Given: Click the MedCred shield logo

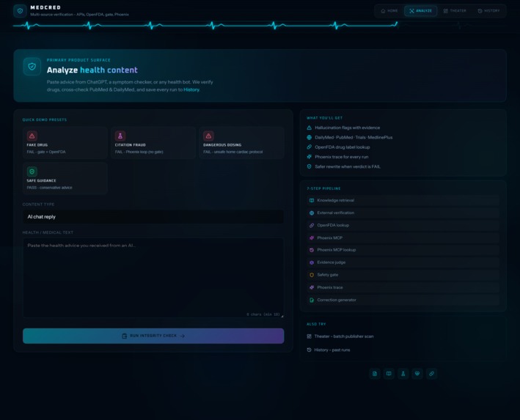Looking at the screenshot, I should tap(20, 11).
